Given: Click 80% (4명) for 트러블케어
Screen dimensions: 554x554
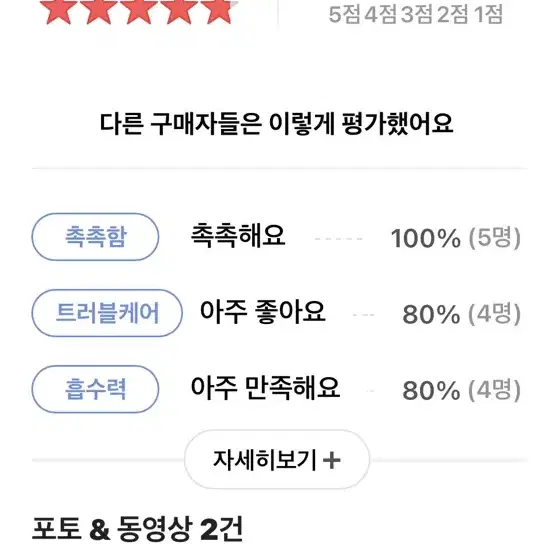Looking at the screenshot, I should (x=461, y=314).
